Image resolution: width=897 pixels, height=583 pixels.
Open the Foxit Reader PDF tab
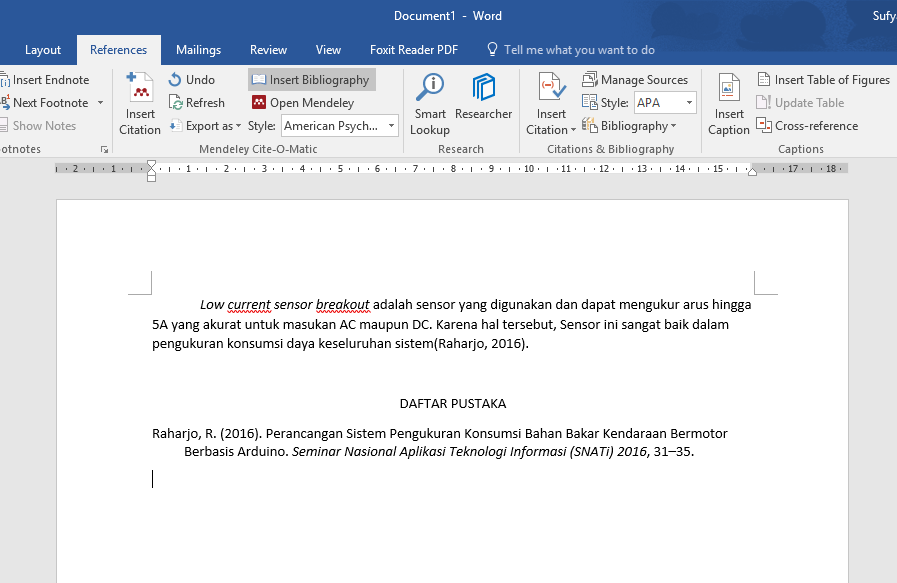pyautogui.click(x=414, y=50)
